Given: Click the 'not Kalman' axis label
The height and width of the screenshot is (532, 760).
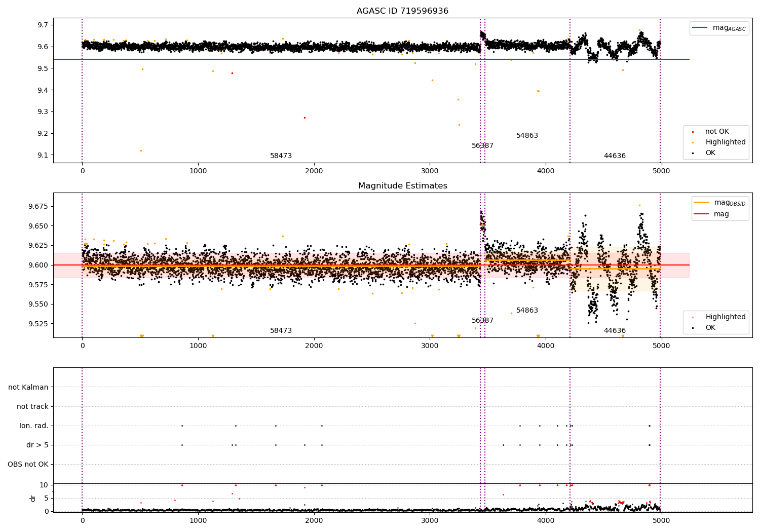Looking at the screenshot, I should [28, 388].
